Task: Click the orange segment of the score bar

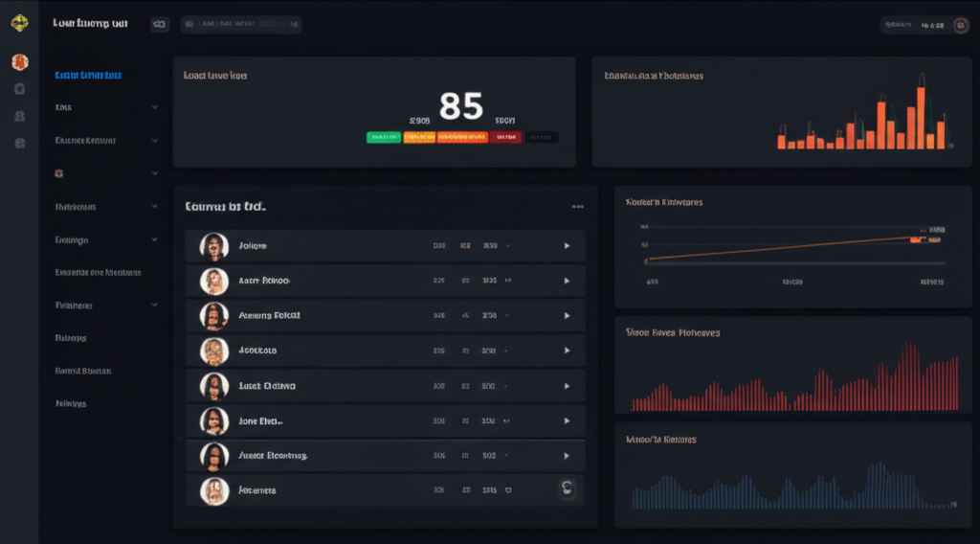Action: [419, 137]
